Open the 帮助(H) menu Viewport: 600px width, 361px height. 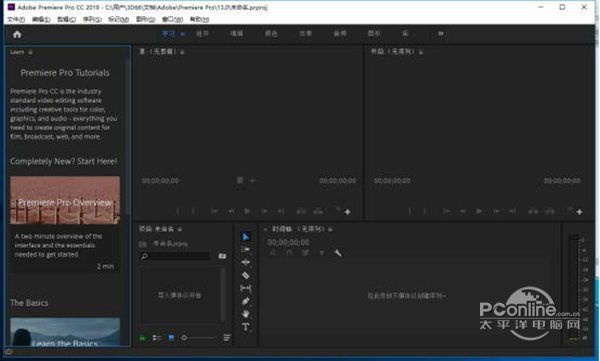(x=199, y=19)
